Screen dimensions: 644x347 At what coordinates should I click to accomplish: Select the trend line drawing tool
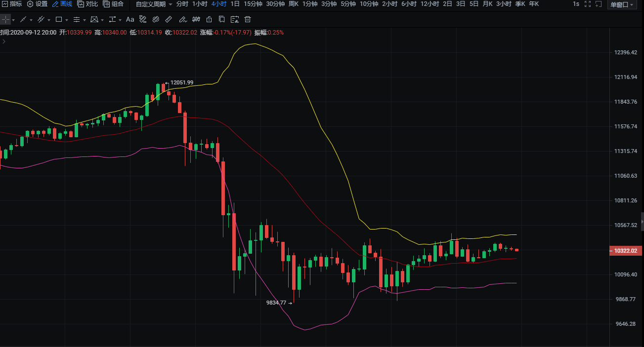coord(23,20)
